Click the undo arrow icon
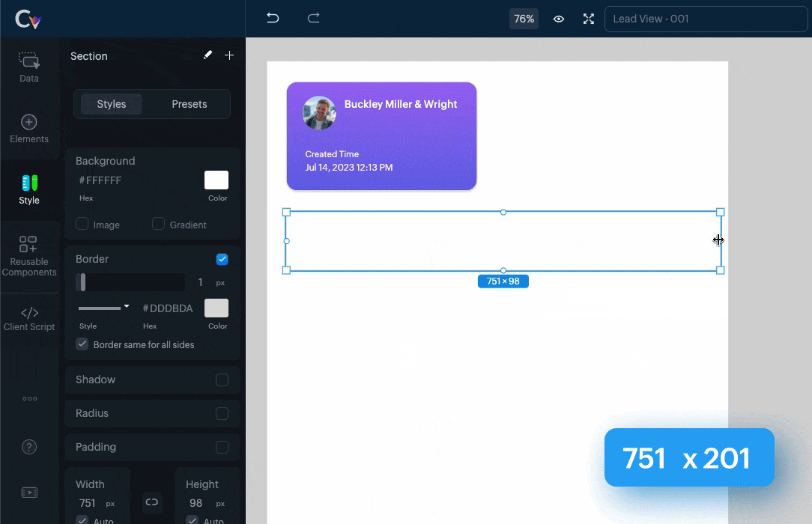This screenshot has height=524, width=812. [273, 18]
